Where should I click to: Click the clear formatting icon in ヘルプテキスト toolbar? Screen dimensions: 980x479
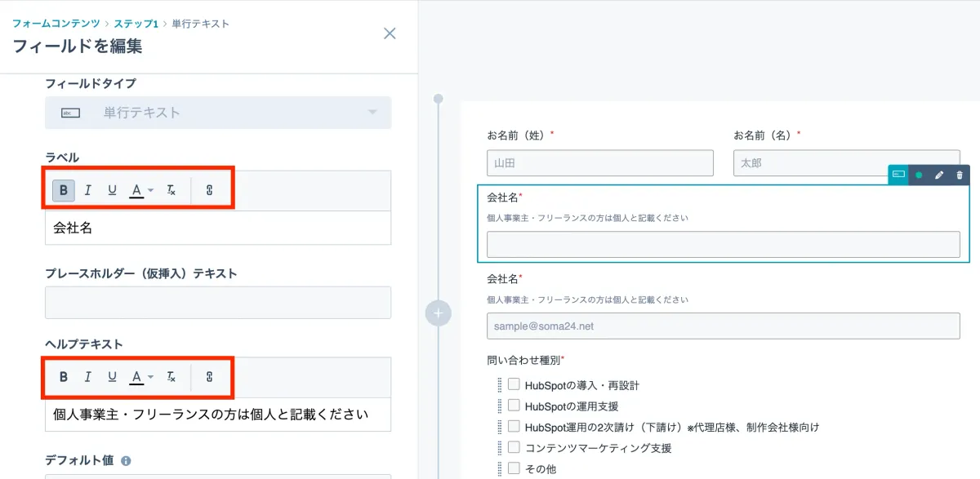[x=171, y=377]
